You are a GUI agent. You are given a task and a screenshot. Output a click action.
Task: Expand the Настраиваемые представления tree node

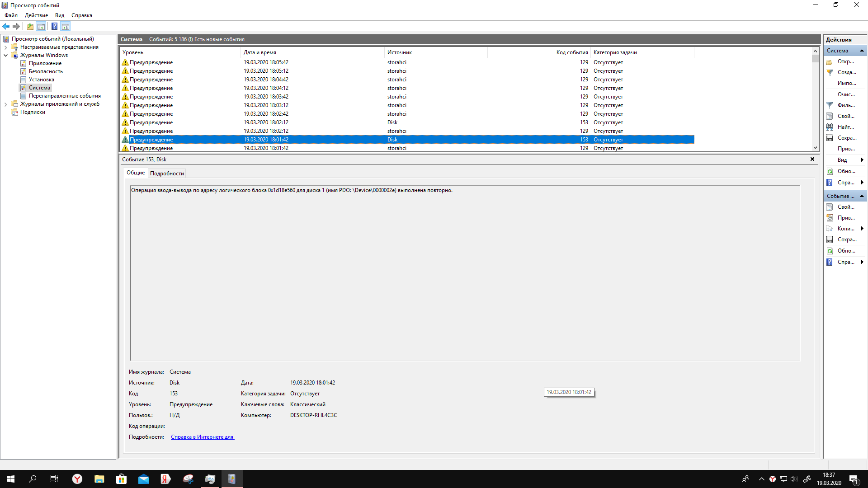[5, 47]
